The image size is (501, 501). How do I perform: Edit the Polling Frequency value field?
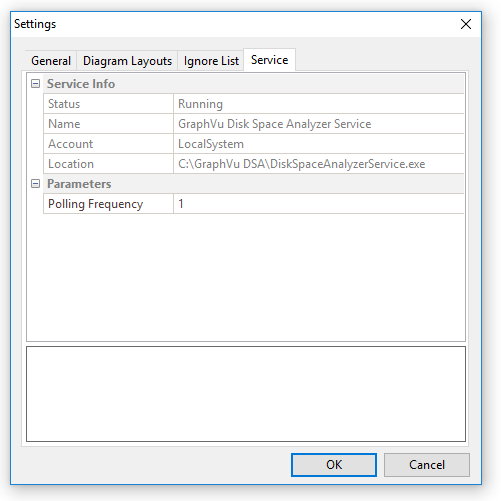tap(319, 204)
